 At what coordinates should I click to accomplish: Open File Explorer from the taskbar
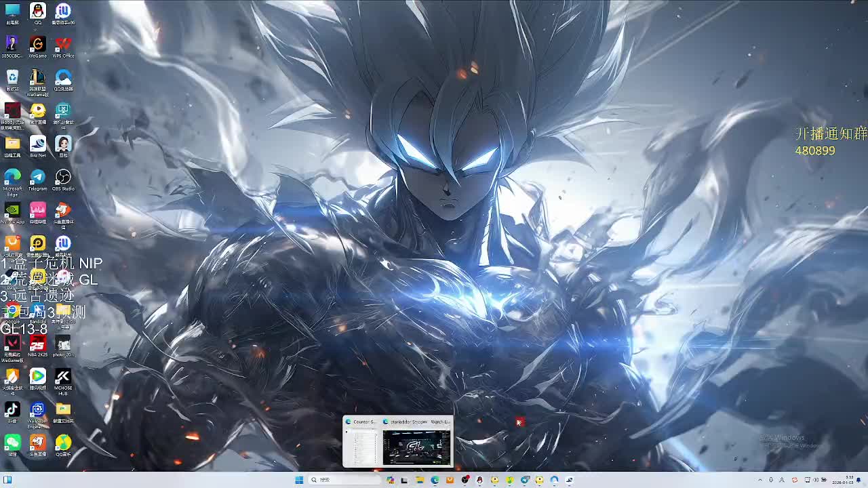(x=420, y=480)
